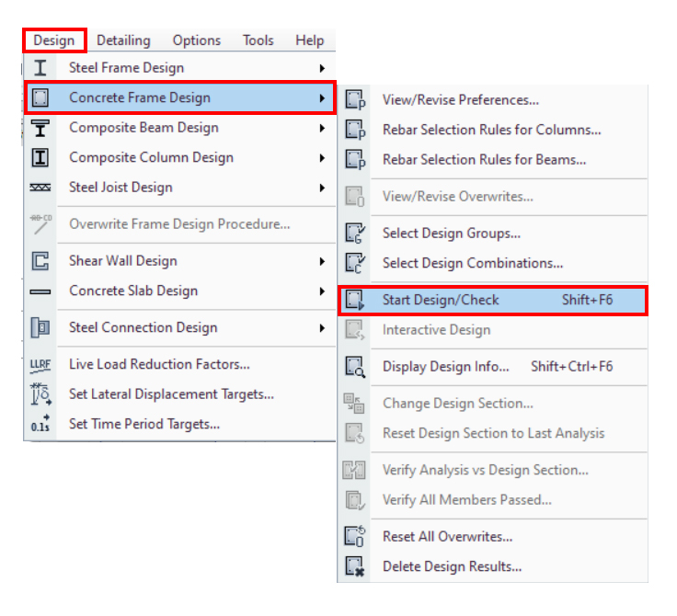Click the Verify All Members Passed icon
This screenshot has height=616, width=677.
pyautogui.click(x=355, y=500)
